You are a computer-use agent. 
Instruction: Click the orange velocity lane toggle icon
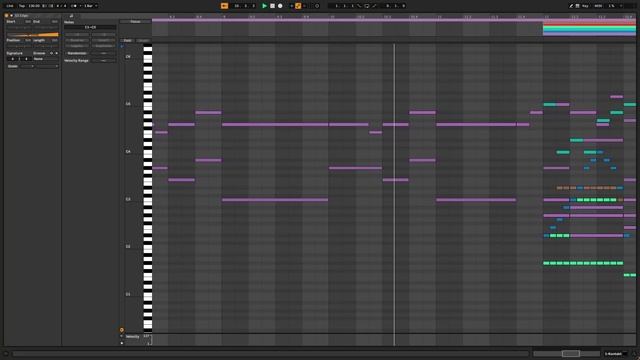coord(122,330)
